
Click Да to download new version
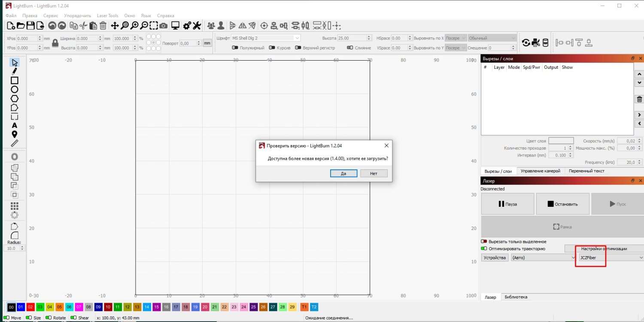(343, 173)
